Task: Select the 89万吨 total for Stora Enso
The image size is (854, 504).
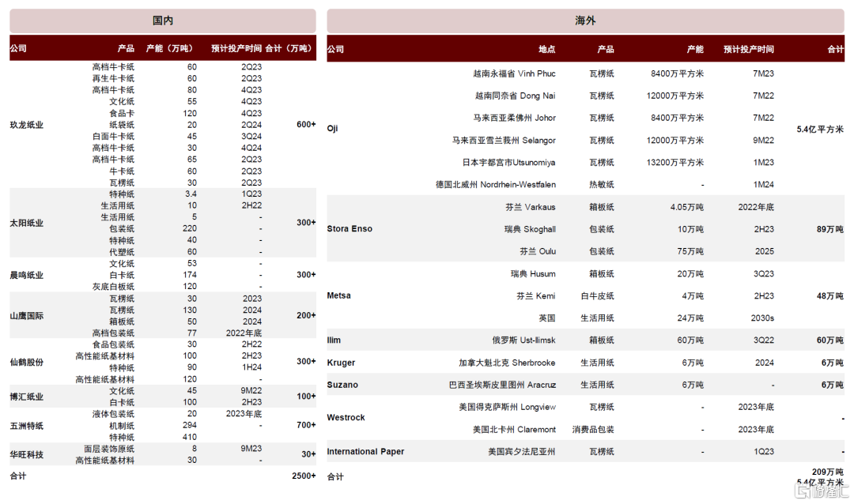Action: [x=830, y=229]
